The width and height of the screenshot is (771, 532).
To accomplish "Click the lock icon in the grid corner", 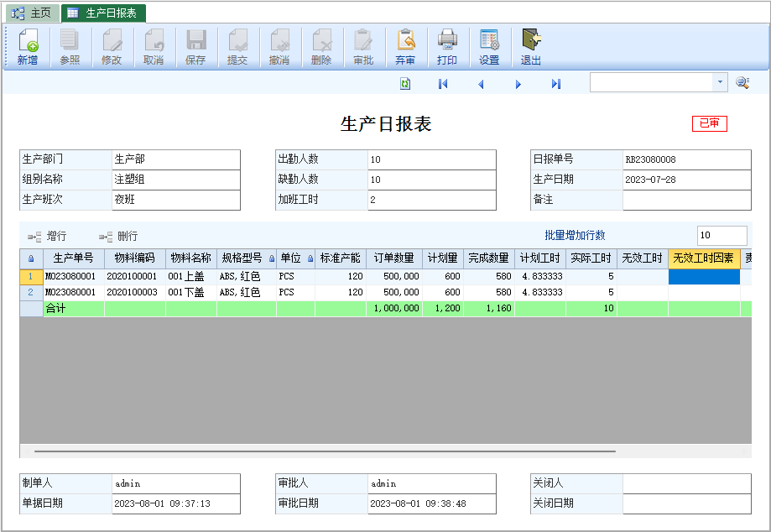I will click(31, 258).
